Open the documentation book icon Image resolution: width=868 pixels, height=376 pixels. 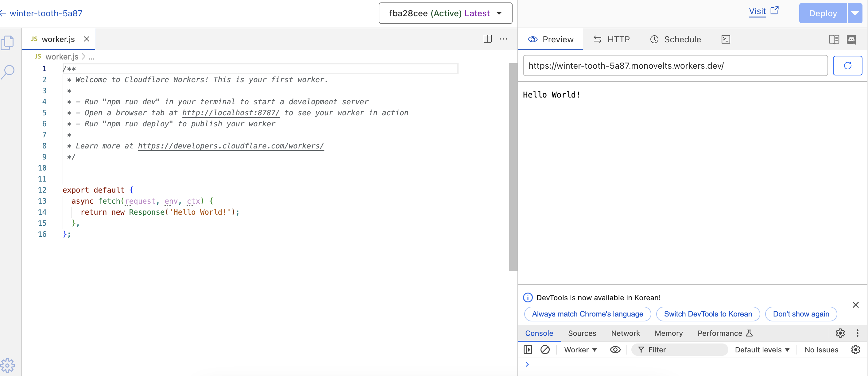834,39
